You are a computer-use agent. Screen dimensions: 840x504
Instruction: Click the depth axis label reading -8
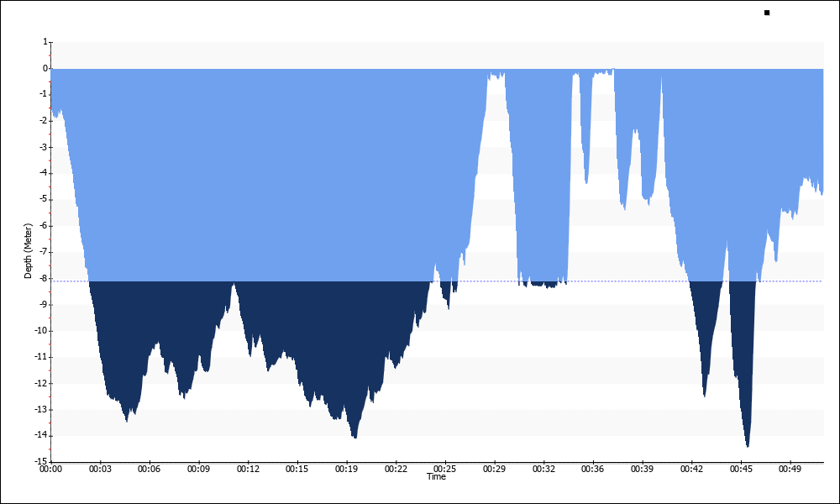tap(44, 278)
